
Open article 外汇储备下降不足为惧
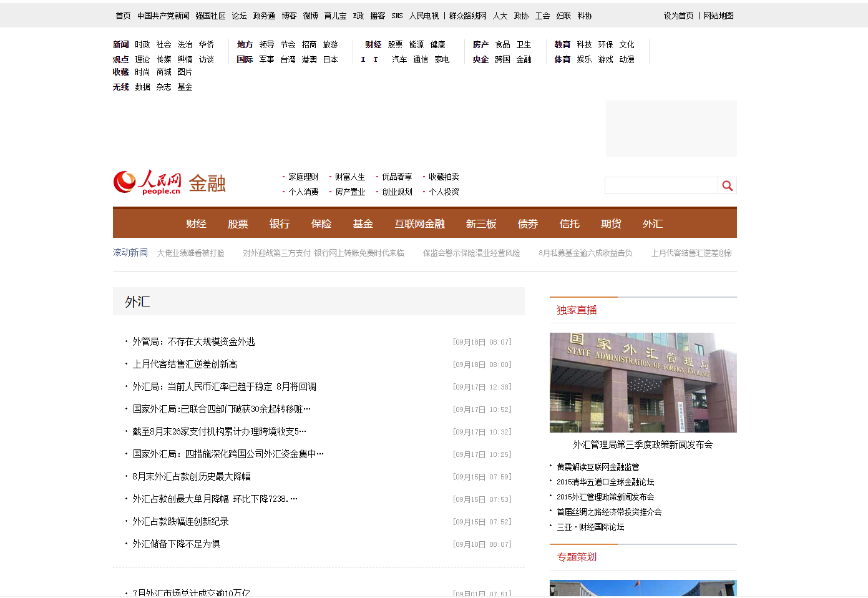(x=176, y=544)
